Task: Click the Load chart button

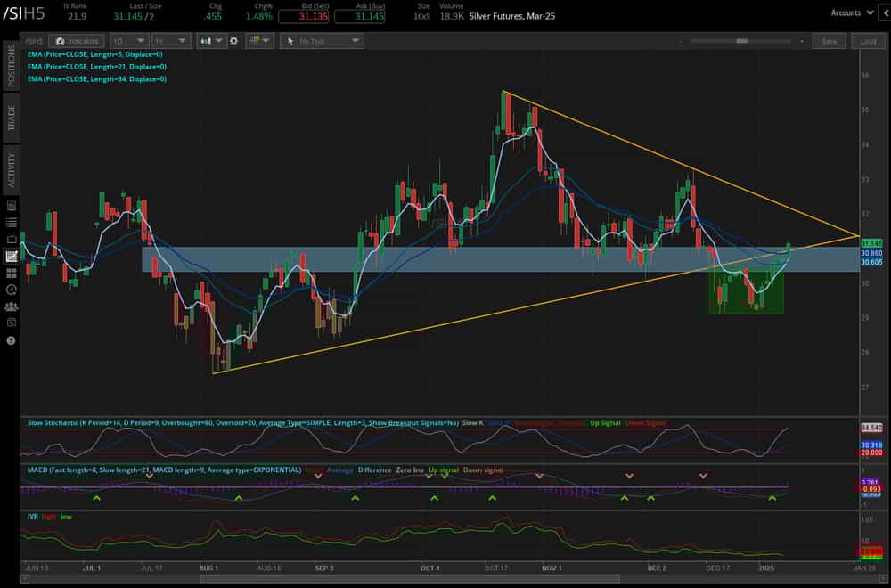Action: pos(868,41)
